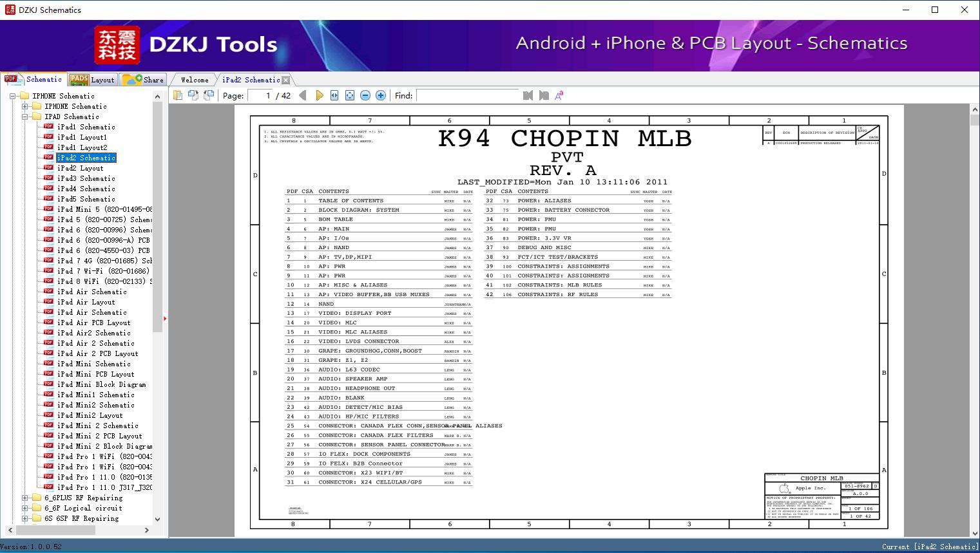The image size is (980, 553).
Task: Click PDF icon beside iPad1 Layout2
Action: pos(48,147)
